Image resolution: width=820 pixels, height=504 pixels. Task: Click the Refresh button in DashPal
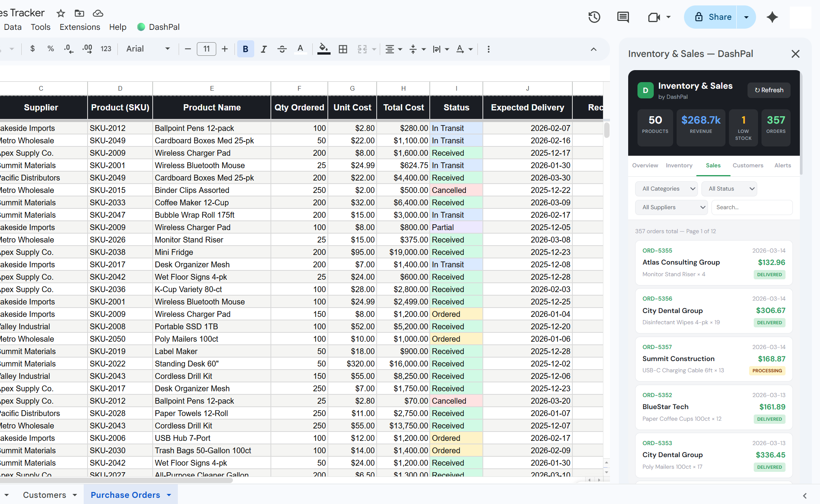pos(769,90)
